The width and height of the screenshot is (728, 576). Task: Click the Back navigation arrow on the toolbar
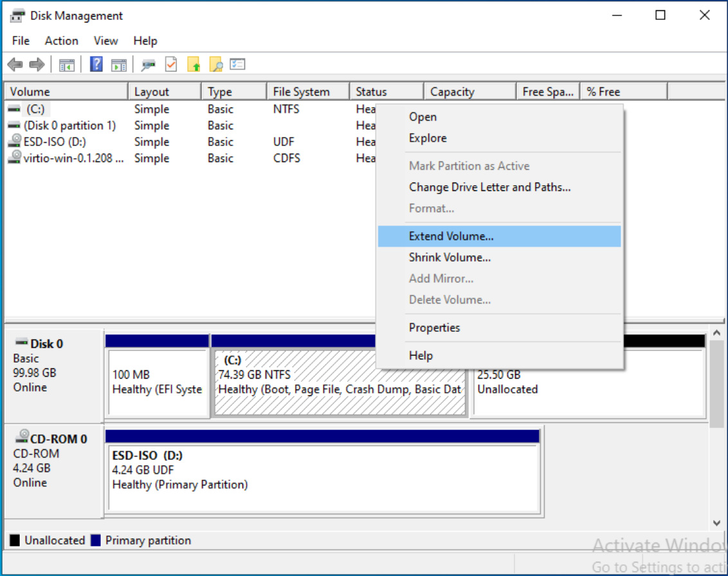pos(14,64)
